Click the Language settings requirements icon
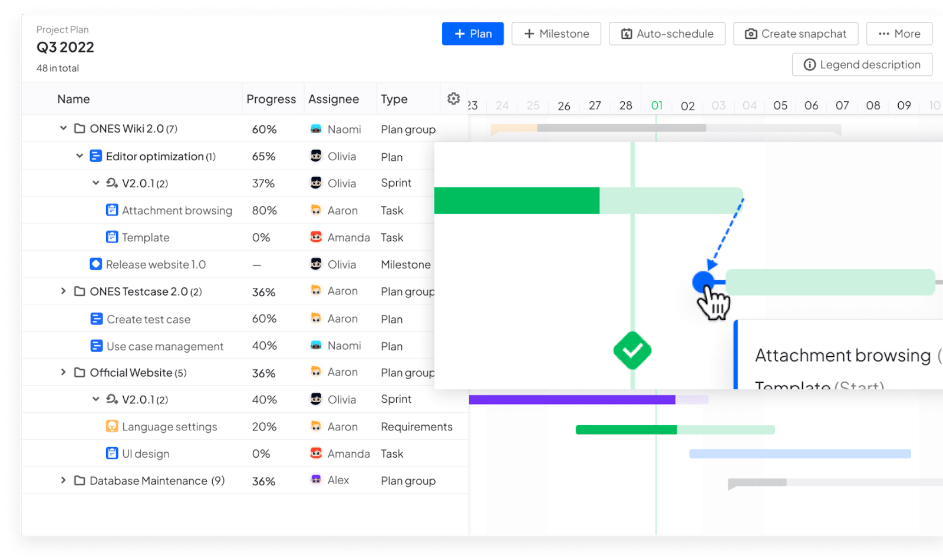 113,426
